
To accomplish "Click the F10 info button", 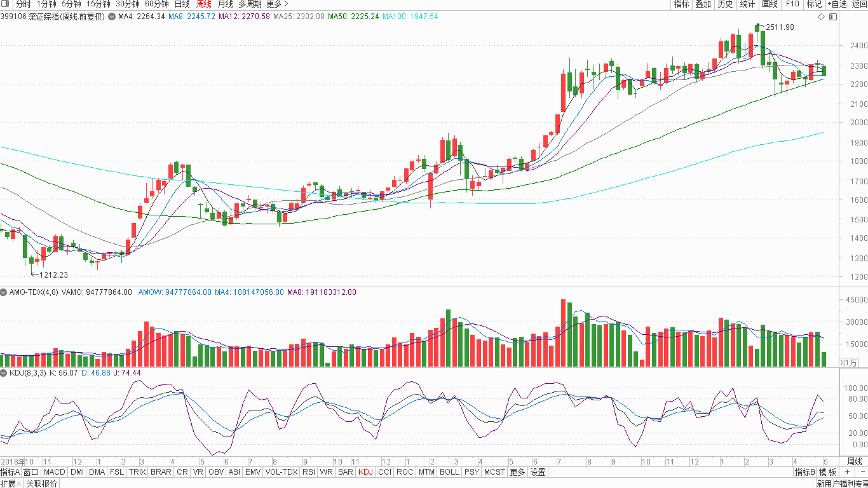I will pyautogui.click(x=792, y=4).
